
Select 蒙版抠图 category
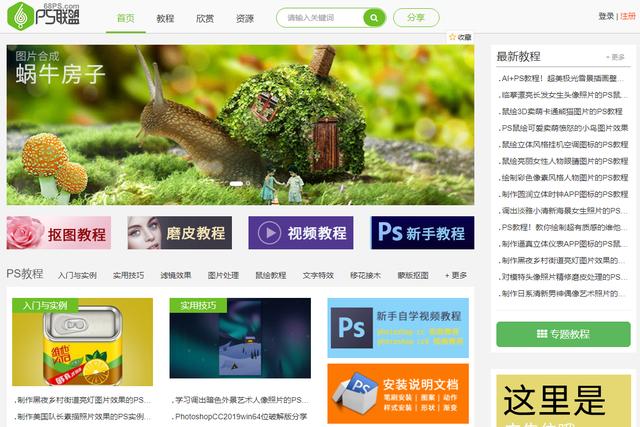(x=413, y=276)
